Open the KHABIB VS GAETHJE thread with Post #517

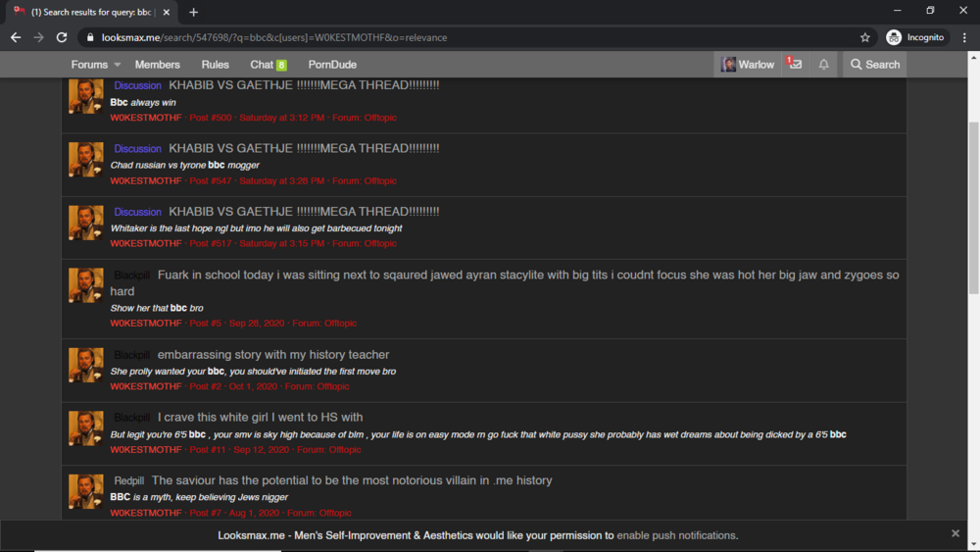(304, 212)
